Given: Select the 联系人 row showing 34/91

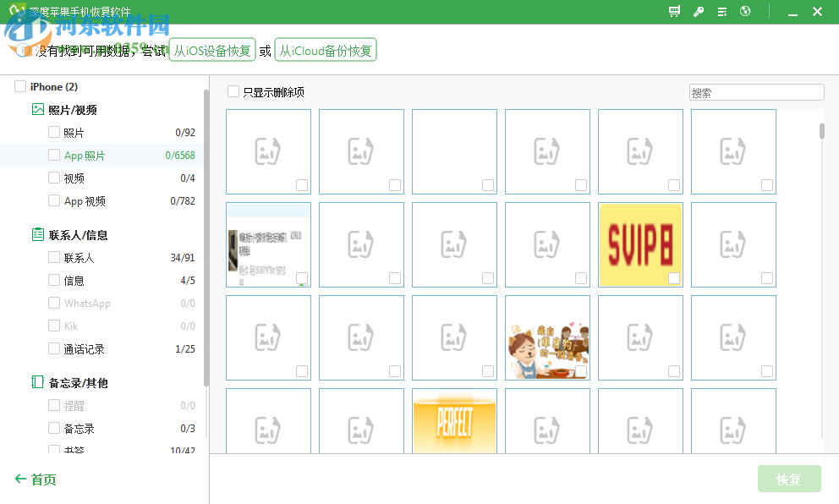Looking at the screenshot, I should click(101, 257).
